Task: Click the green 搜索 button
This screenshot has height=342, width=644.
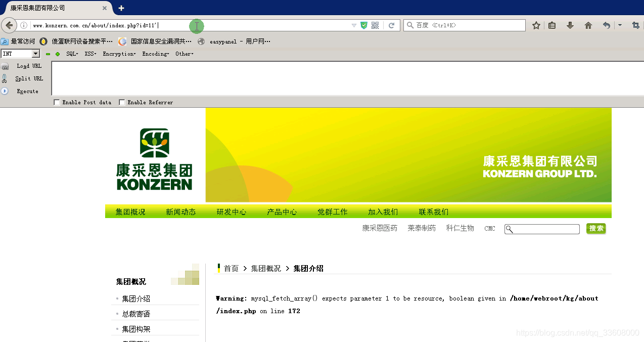Action: click(596, 229)
